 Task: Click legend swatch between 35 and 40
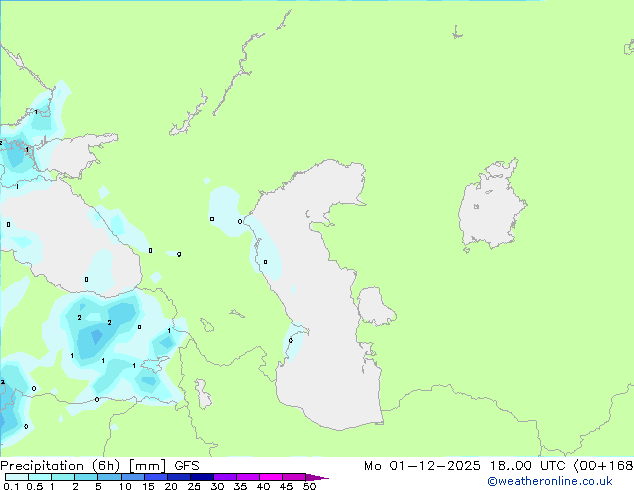click(247, 477)
